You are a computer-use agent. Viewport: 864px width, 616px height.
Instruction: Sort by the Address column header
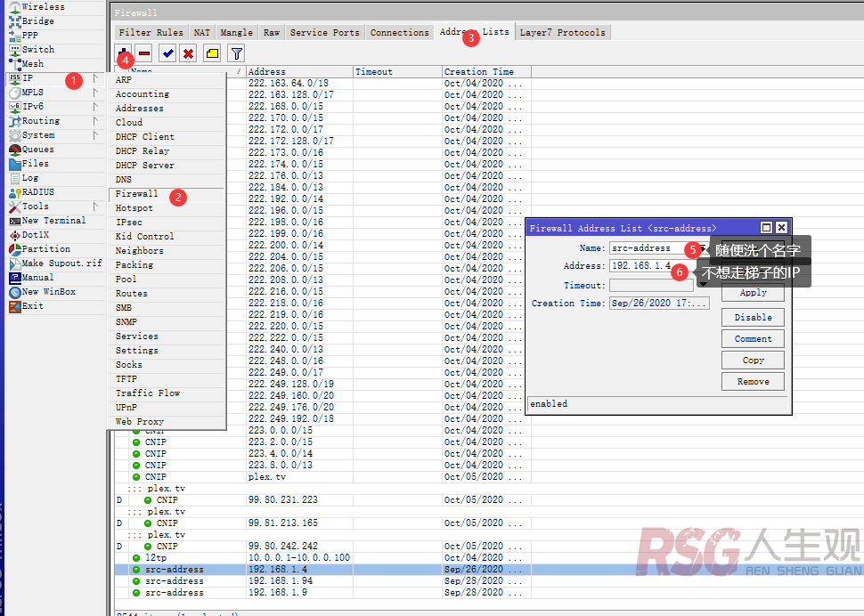click(x=299, y=71)
